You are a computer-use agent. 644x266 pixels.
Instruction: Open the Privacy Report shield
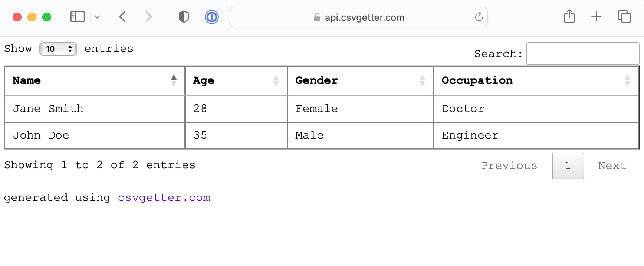point(184,17)
